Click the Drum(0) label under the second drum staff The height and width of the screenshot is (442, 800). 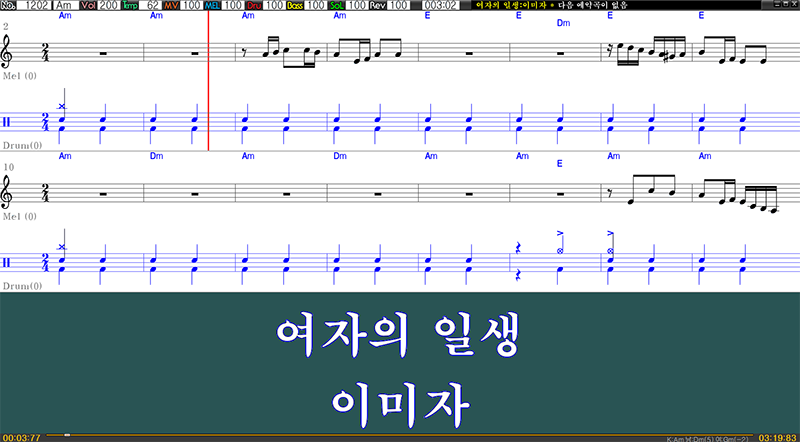click(x=22, y=286)
